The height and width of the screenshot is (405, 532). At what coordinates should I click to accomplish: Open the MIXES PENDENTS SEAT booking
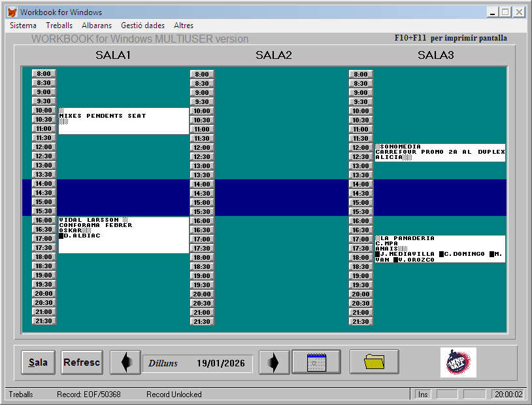123,120
